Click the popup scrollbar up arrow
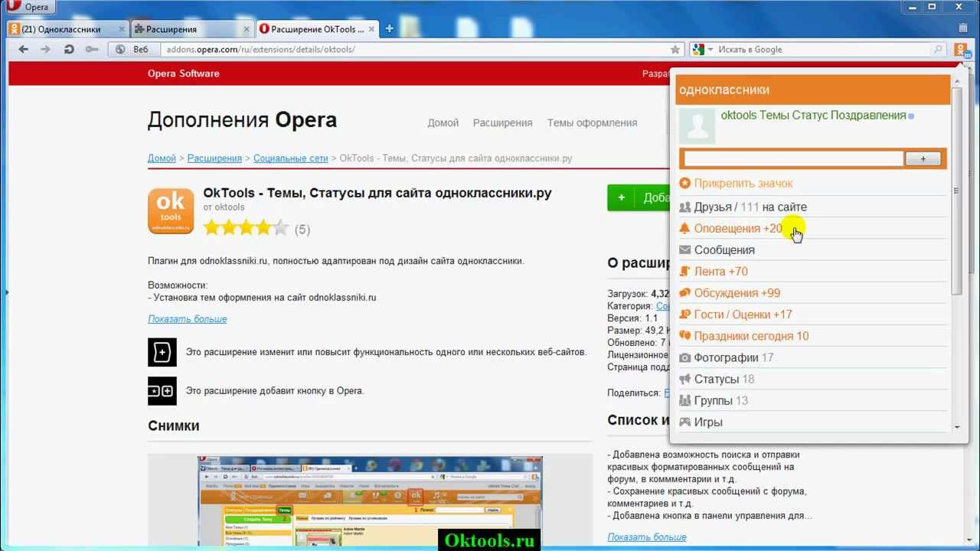 (957, 81)
